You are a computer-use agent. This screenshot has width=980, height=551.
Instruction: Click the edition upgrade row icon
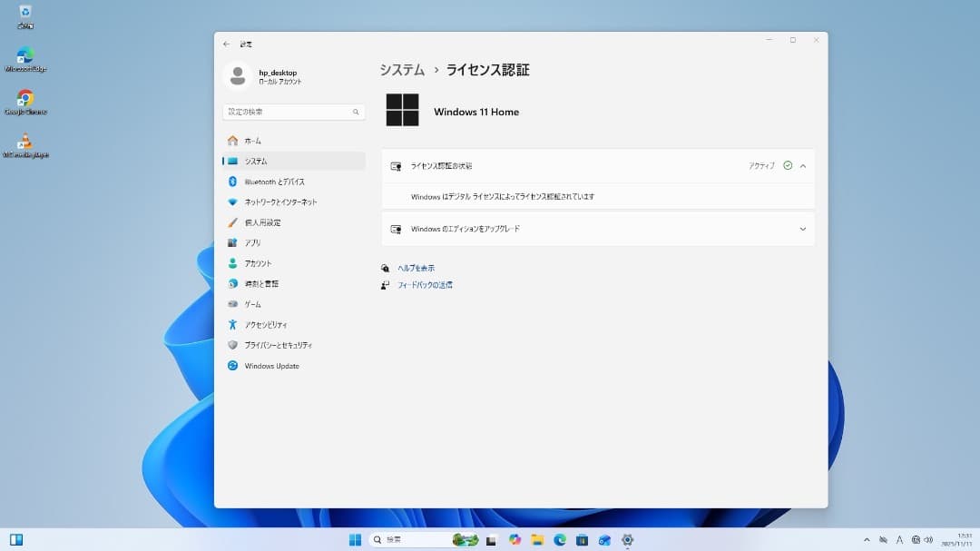point(396,230)
